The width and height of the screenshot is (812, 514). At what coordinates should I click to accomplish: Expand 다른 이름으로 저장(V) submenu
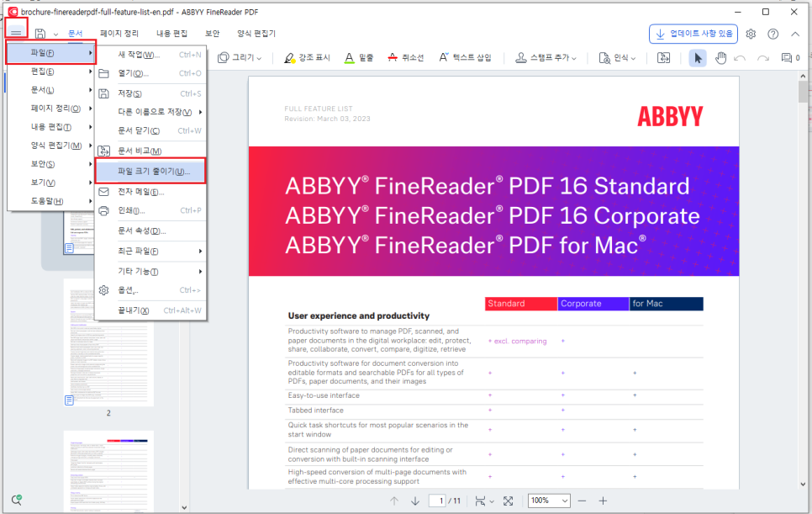[150, 112]
